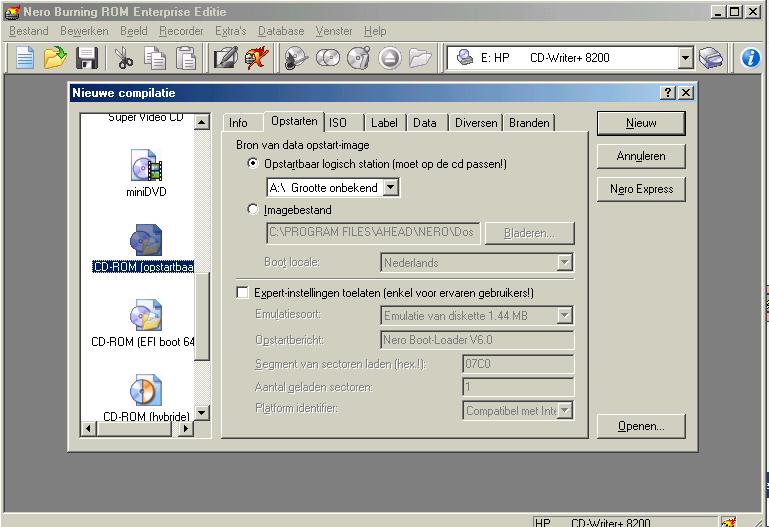This screenshot has height=527, width=769.
Task: Open the Extra's menu
Action: (231, 31)
